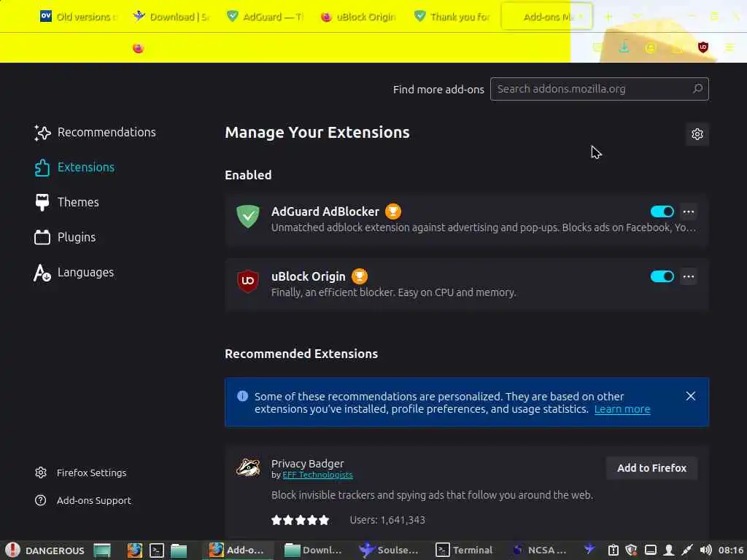Click the Users: 1,641,343 count text
This screenshot has height=560, width=747.
click(x=387, y=520)
